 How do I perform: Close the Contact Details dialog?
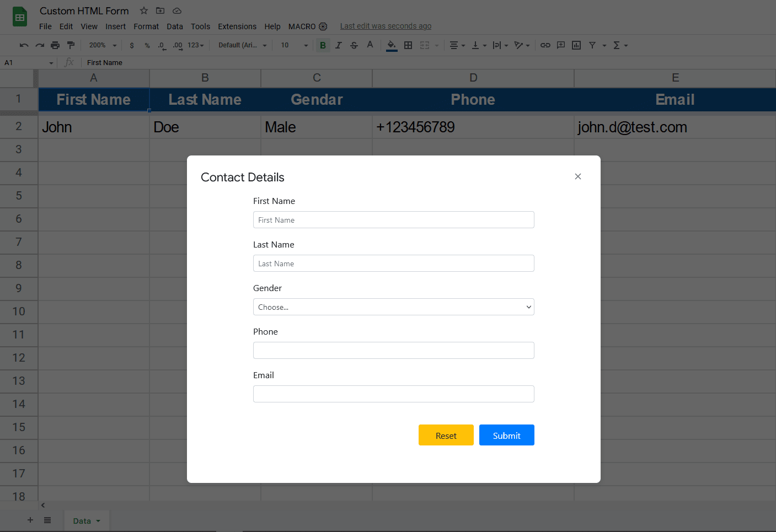pos(578,176)
